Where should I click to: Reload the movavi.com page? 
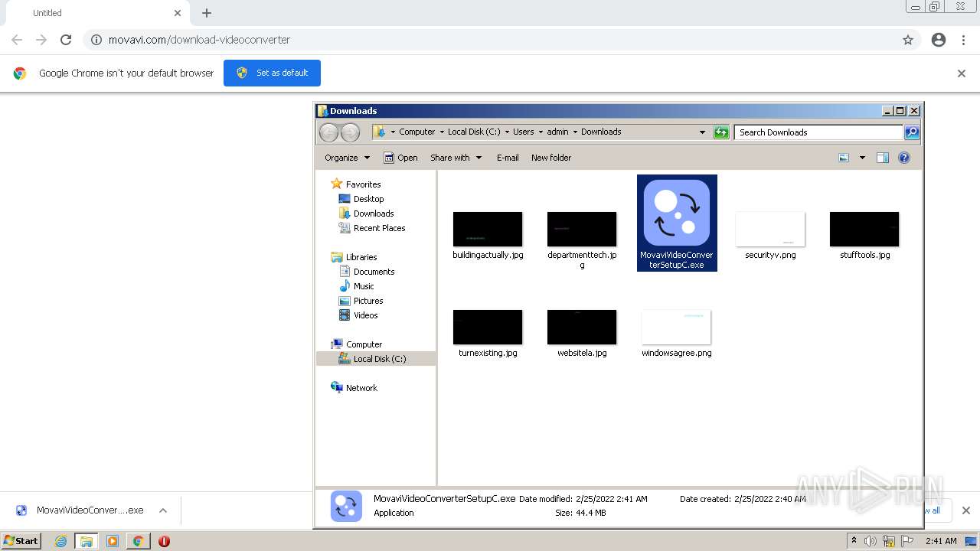tap(66, 40)
